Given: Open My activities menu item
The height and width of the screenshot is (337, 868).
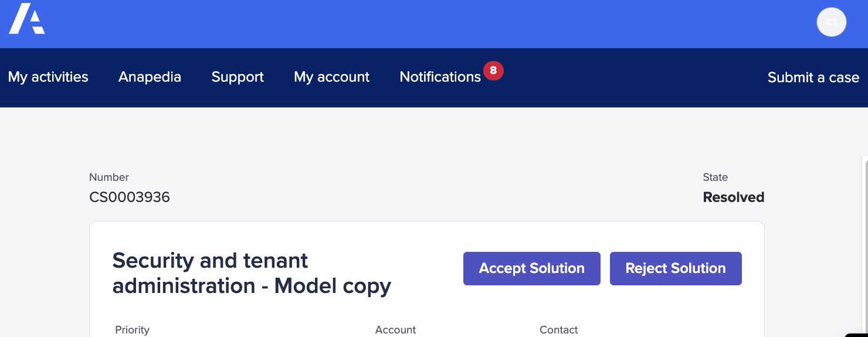Looking at the screenshot, I should tap(48, 77).
